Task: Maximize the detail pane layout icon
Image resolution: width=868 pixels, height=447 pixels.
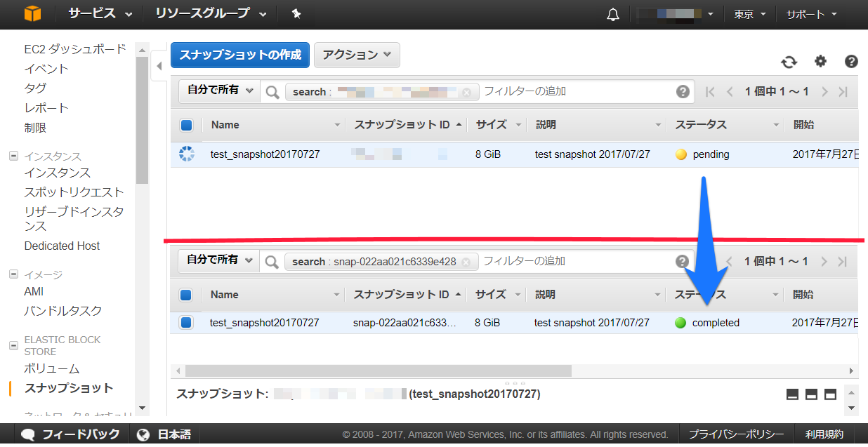Action: pyautogui.click(x=830, y=394)
